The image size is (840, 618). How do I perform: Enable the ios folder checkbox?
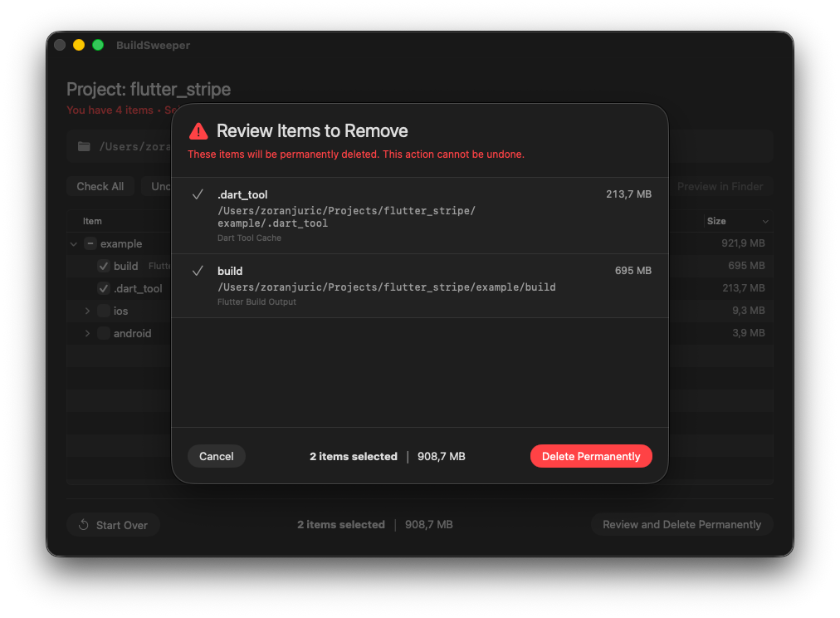104,311
